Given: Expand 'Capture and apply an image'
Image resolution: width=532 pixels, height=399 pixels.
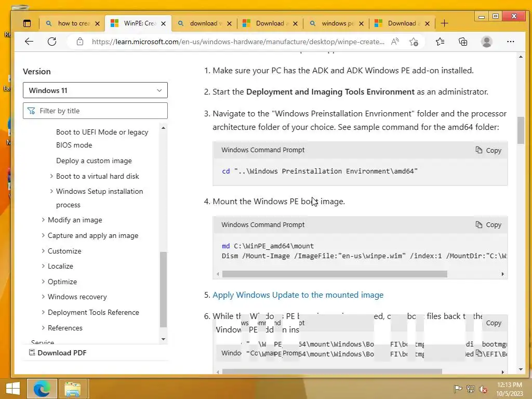Looking at the screenshot, I should click(x=43, y=235).
